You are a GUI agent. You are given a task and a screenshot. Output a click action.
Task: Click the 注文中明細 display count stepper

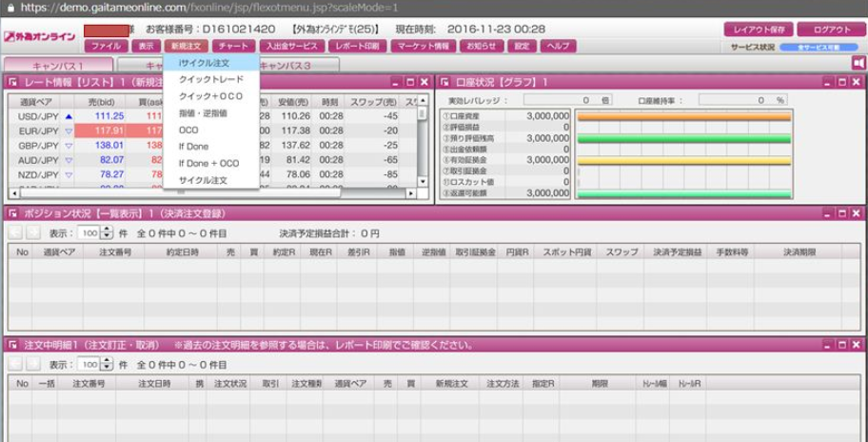(108, 365)
